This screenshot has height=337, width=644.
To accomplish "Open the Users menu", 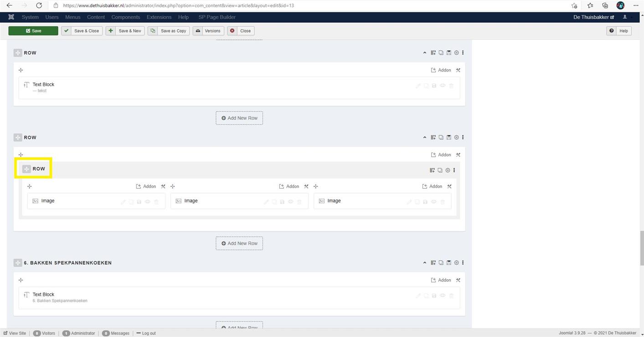I will 52,17.
